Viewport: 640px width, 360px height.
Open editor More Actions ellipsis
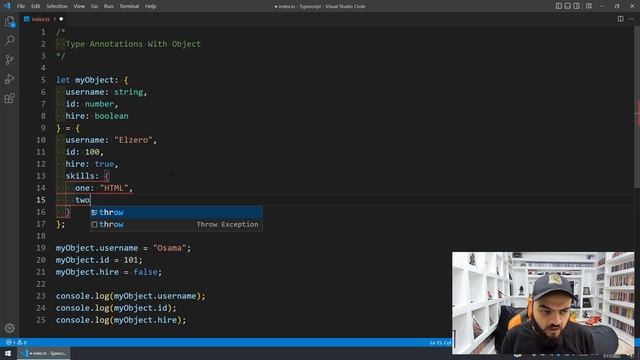pyautogui.click(x=631, y=19)
